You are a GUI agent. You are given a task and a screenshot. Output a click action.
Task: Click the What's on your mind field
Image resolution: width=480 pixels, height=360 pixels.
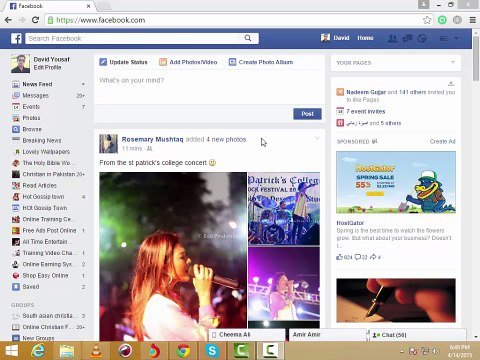point(209,88)
